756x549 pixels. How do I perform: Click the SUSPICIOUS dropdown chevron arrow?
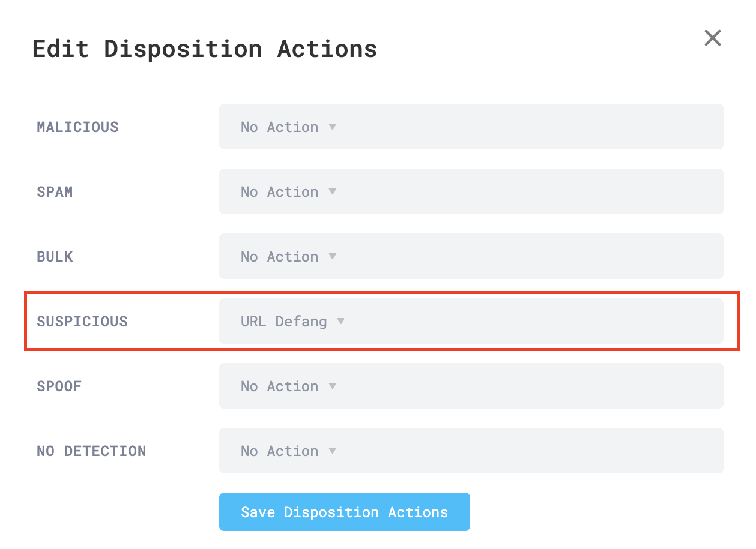(340, 321)
